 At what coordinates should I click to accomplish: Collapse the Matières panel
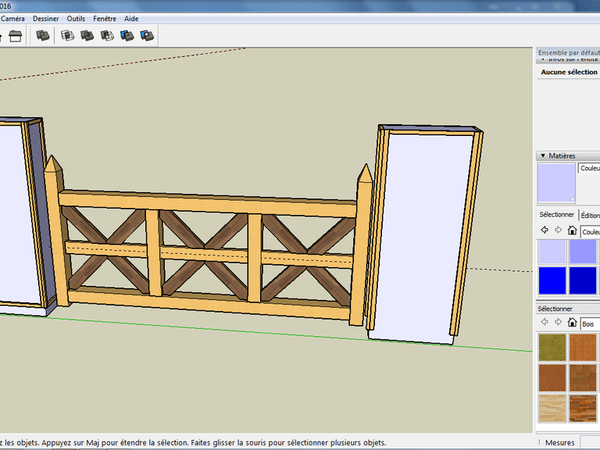[542, 156]
